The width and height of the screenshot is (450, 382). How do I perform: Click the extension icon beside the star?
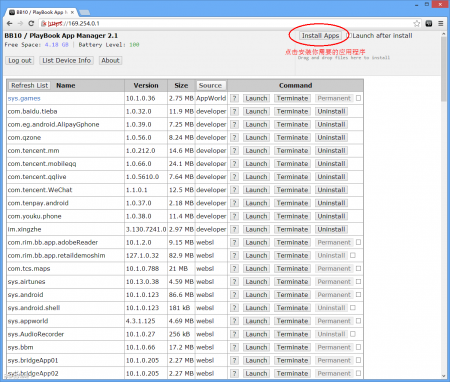point(429,23)
